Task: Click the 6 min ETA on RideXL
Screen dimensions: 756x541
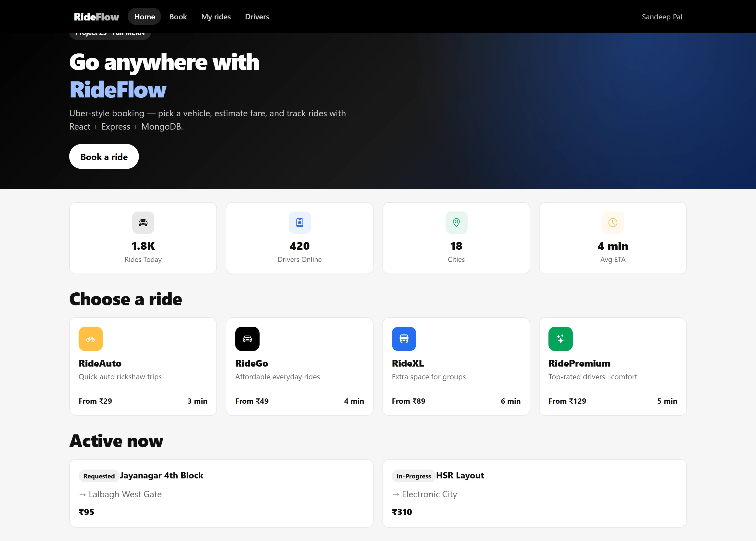Action: [x=511, y=401]
